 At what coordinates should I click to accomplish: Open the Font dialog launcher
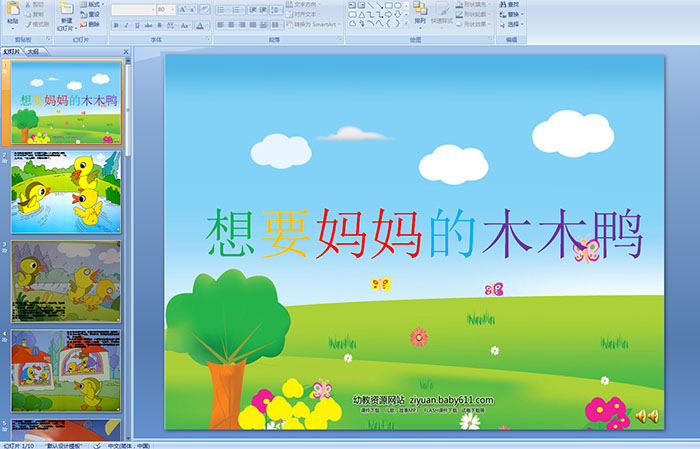208,39
